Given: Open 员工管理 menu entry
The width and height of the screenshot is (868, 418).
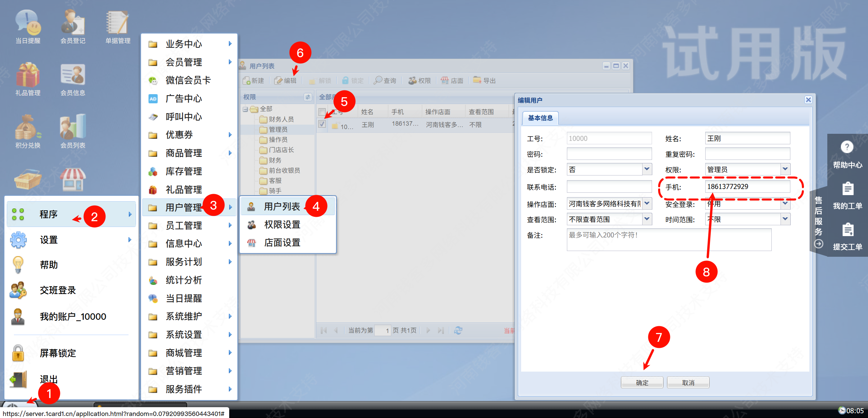Looking at the screenshot, I should pyautogui.click(x=184, y=226).
